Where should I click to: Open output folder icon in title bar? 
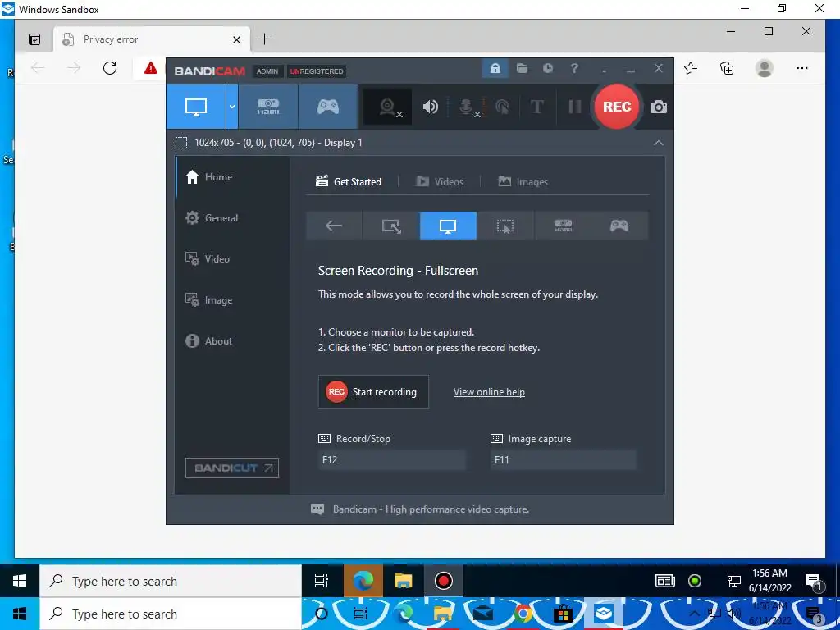522,69
